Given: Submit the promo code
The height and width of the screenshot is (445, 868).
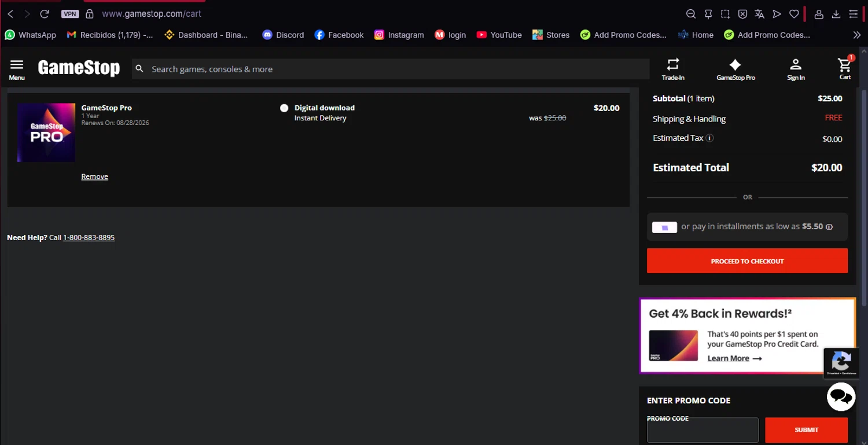Looking at the screenshot, I should (806, 430).
